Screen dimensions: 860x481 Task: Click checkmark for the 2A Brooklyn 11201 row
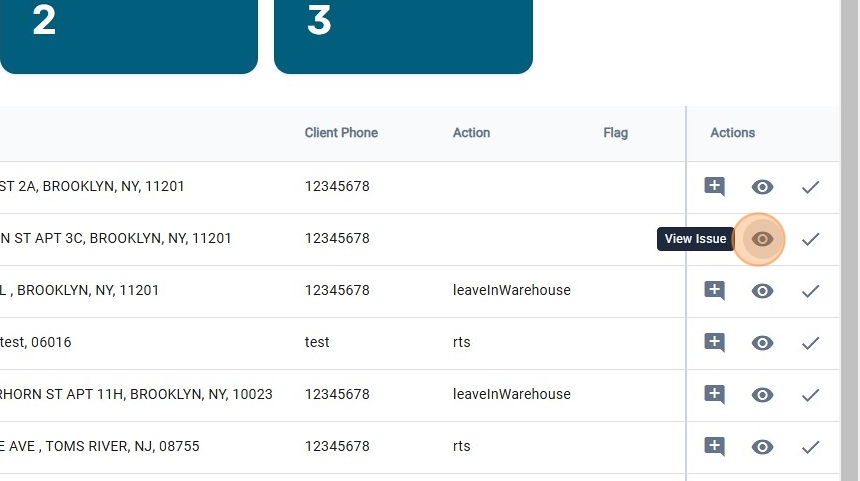(x=810, y=187)
